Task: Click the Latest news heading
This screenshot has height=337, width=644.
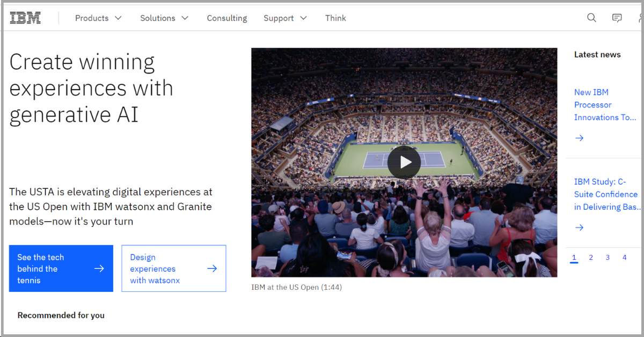Action: click(x=597, y=54)
